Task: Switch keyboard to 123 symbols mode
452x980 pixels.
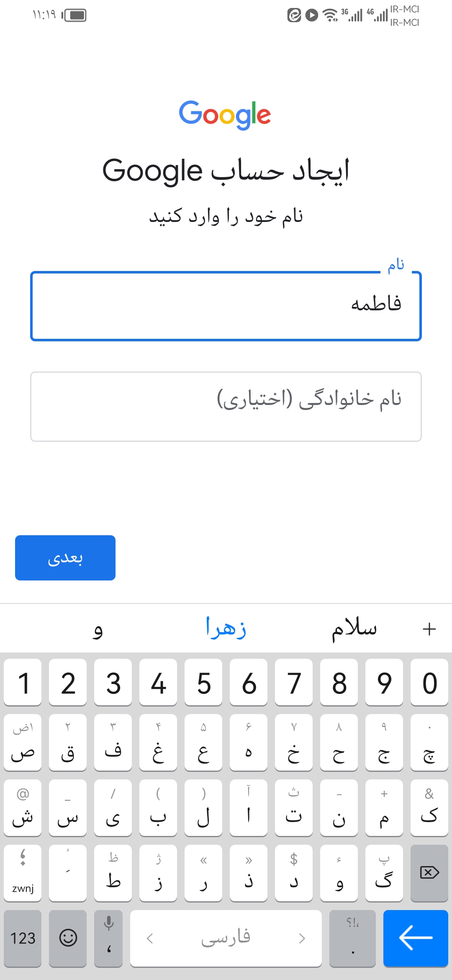Action: click(x=23, y=938)
